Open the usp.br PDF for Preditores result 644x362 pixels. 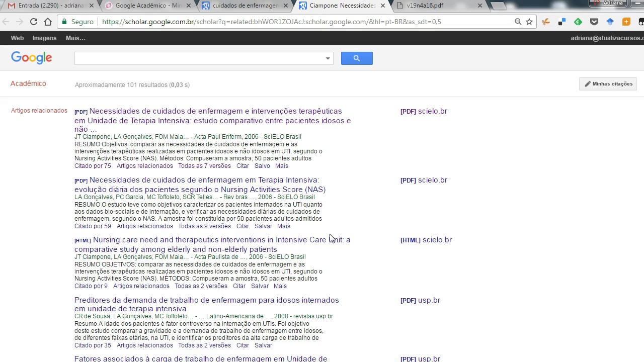pos(420,300)
